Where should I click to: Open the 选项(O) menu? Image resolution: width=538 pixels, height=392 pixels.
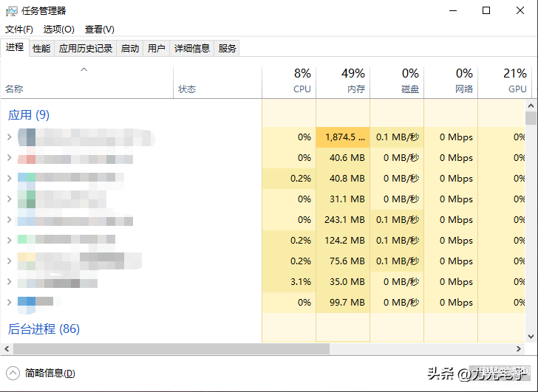pos(58,30)
